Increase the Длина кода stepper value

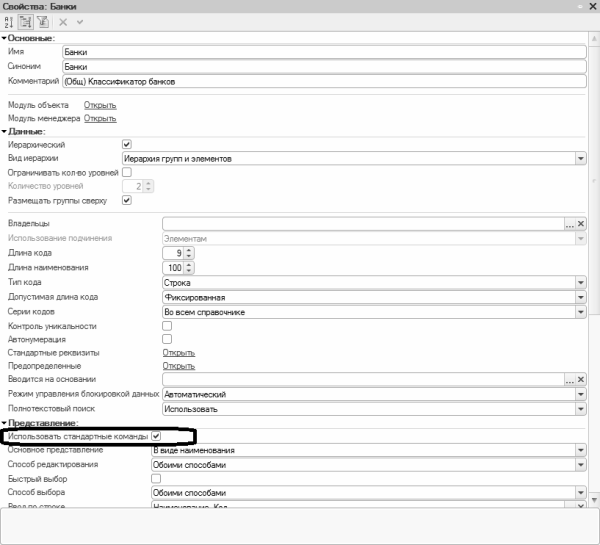click(189, 250)
